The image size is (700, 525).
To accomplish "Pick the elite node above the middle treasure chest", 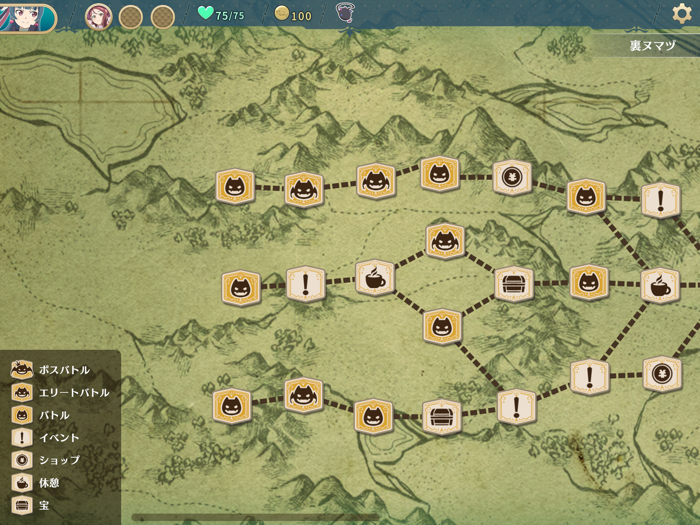I will [x=445, y=242].
